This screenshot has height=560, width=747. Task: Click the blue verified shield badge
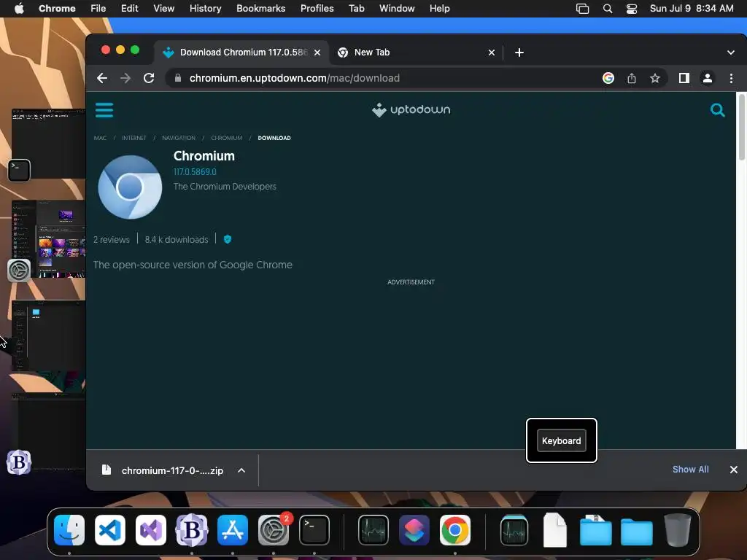click(228, 239)
